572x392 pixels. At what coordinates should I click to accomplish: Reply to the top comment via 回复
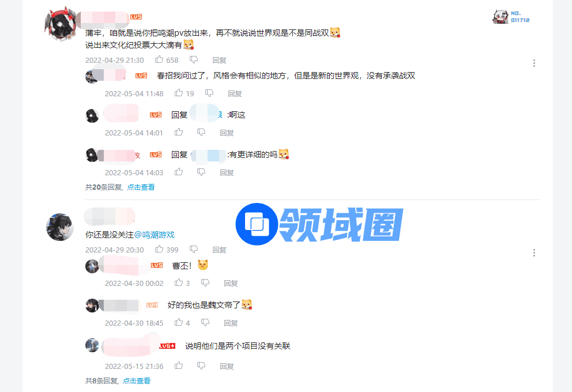219,60
